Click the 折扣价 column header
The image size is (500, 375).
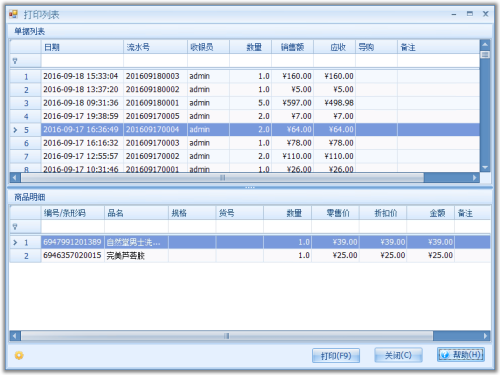coord(383,213)
